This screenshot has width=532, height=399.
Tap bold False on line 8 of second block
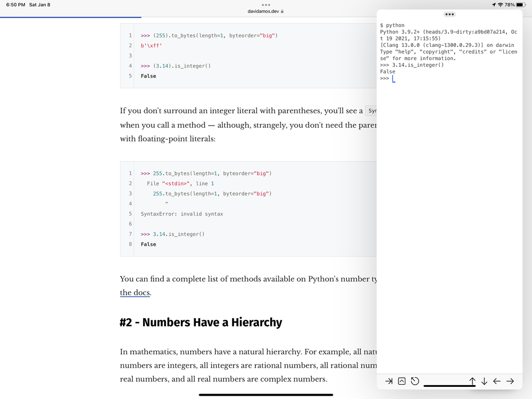148,244
